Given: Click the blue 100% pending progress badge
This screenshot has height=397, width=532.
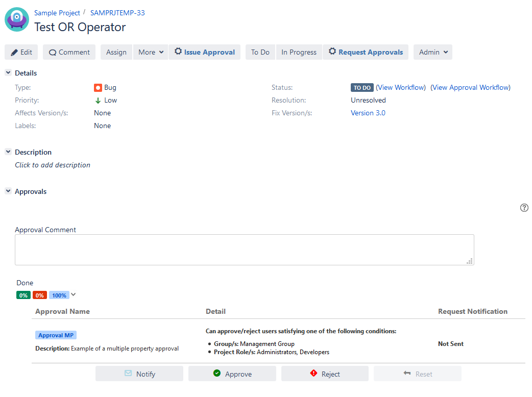Looking at the screenshot, I should click(59, 295).
